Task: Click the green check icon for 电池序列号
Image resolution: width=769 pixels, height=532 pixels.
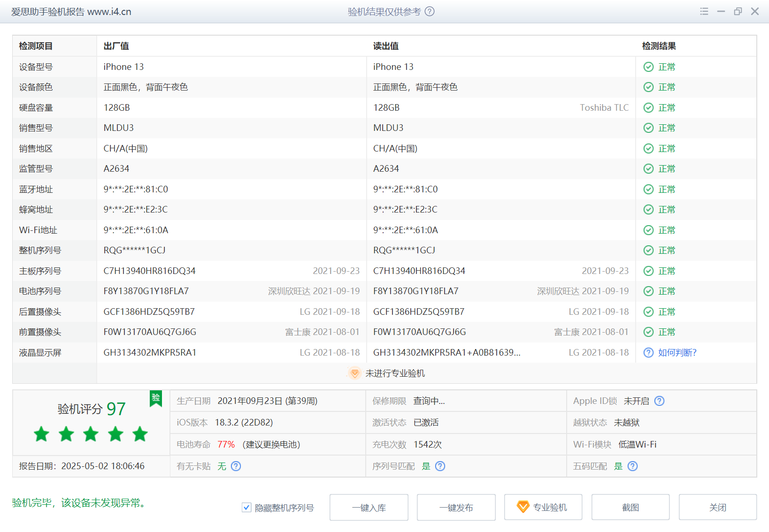Action: click(x=648, y=291)
